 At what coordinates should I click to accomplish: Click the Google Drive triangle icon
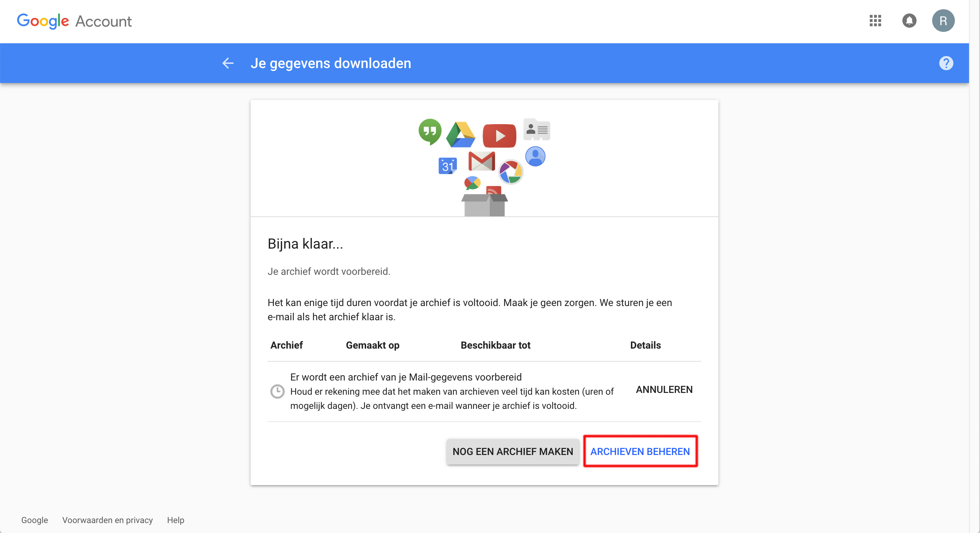tap(460, 135)
